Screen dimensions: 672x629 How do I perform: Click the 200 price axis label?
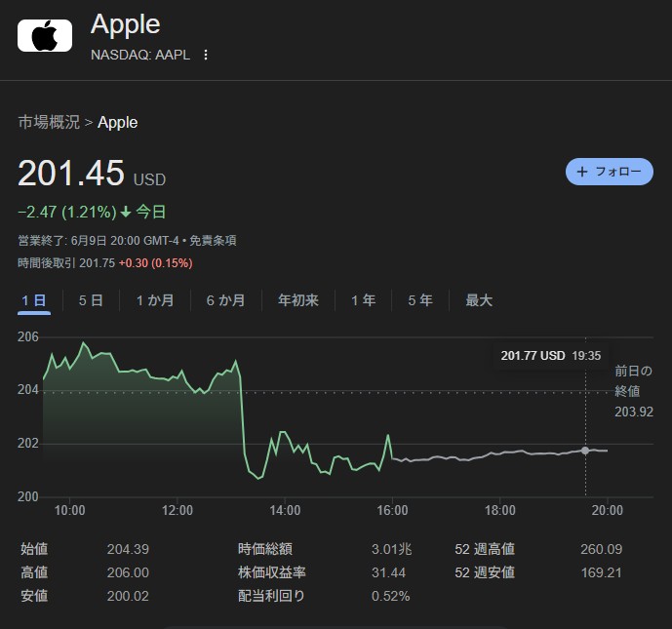28,497
